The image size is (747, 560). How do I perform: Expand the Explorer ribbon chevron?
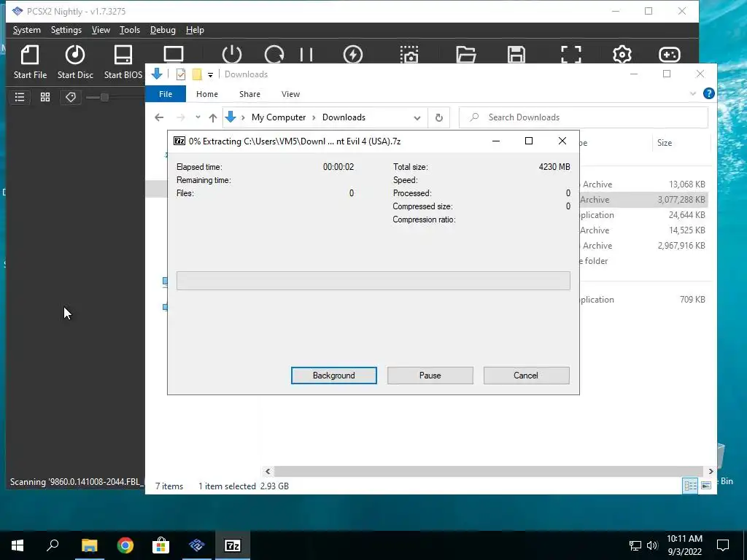coord(693,94)
